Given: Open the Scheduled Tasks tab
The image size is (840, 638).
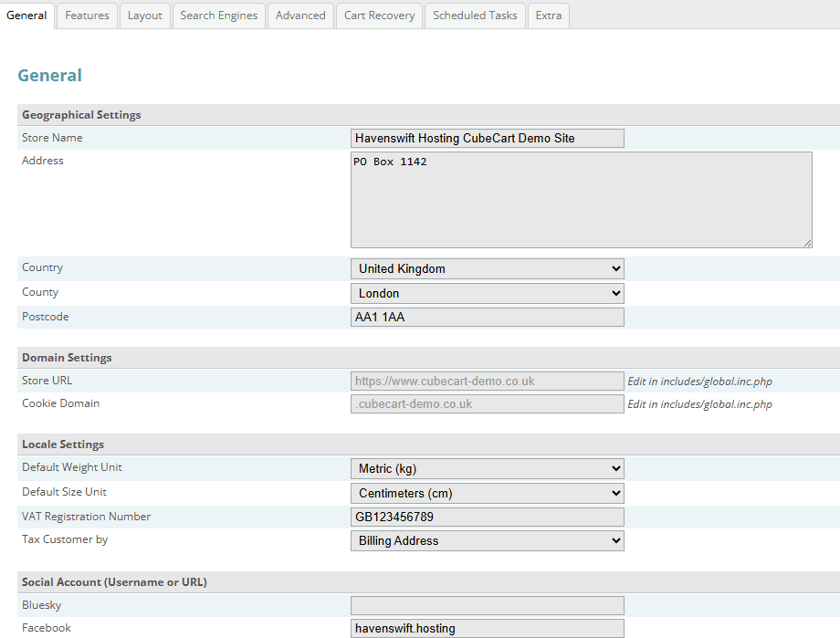Looking at the screenshot, I should [475, 16].
